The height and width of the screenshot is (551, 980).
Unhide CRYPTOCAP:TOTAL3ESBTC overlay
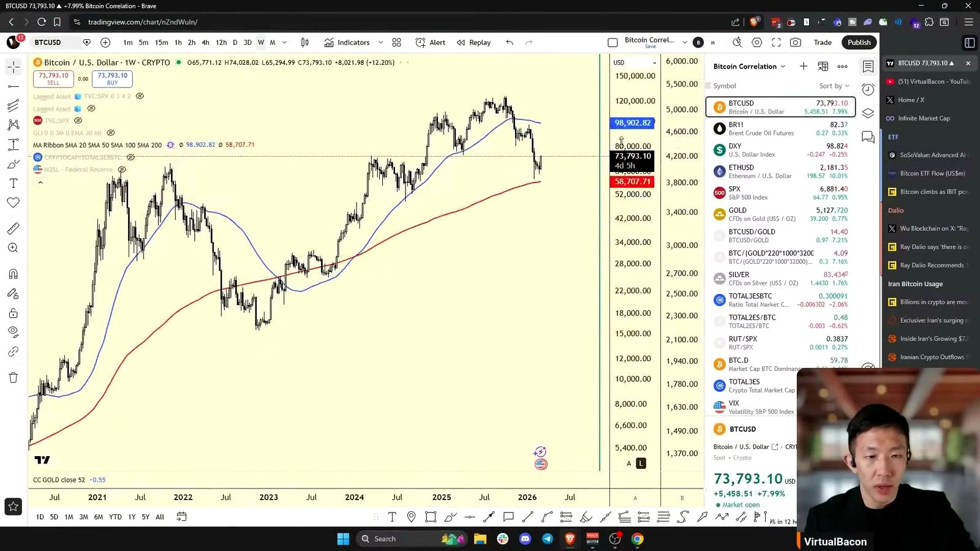pyautogui.click(x=130, y=157)
